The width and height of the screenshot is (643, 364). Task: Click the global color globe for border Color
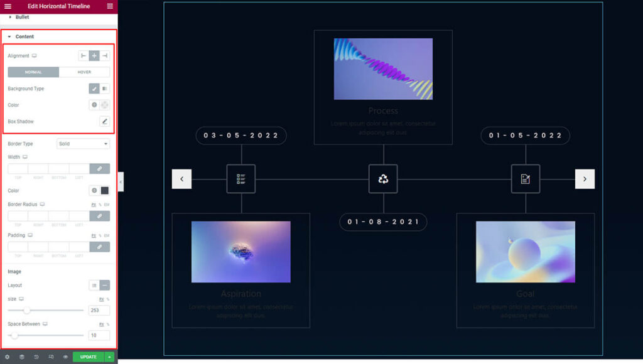coord(94,191)
